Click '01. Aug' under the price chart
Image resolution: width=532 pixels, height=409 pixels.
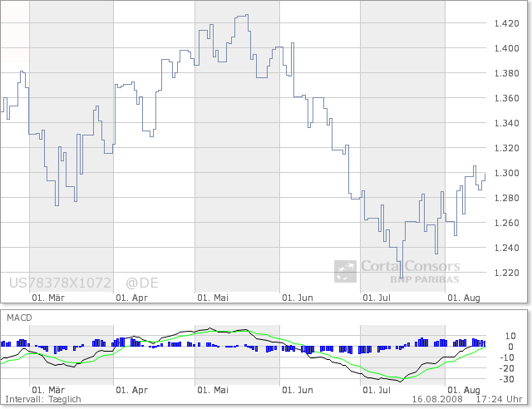pos(464,298)
